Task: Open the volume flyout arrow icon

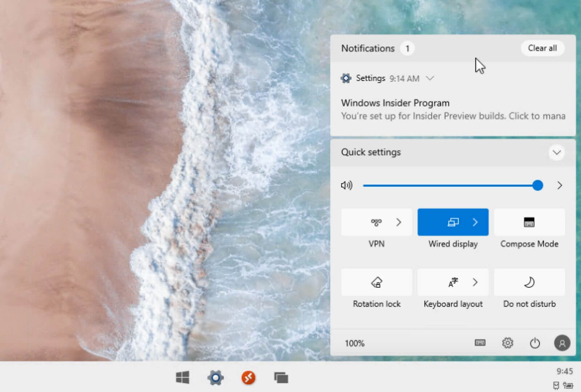Action: click(560, 185)
